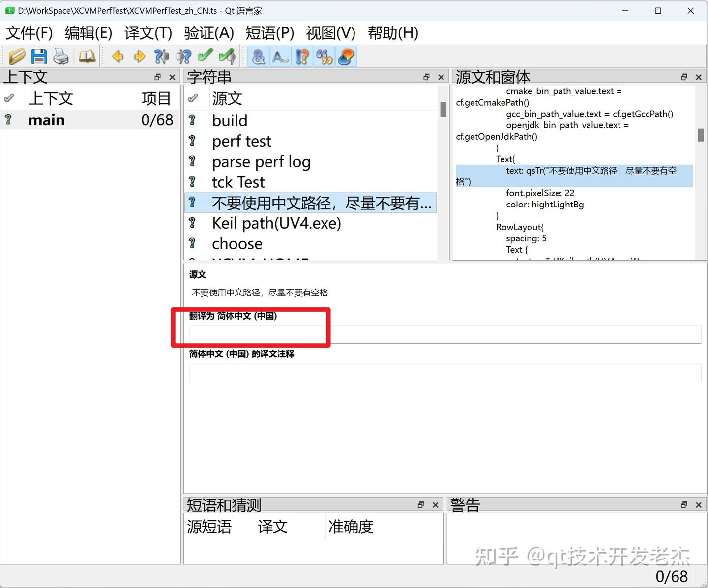Select the 'Keil path(UV4.exe)' source string
Viewport: 708px width, 588px height.
click(276, 223)
